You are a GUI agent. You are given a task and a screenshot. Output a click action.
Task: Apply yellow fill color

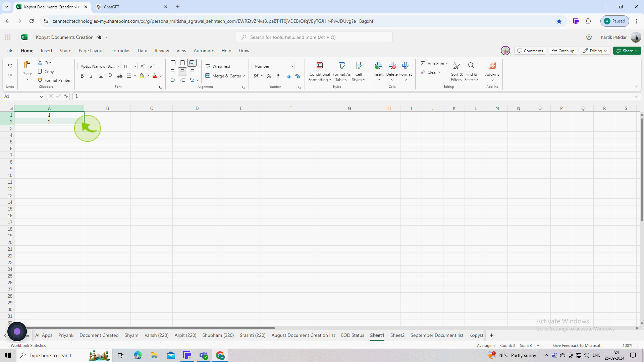142,76
